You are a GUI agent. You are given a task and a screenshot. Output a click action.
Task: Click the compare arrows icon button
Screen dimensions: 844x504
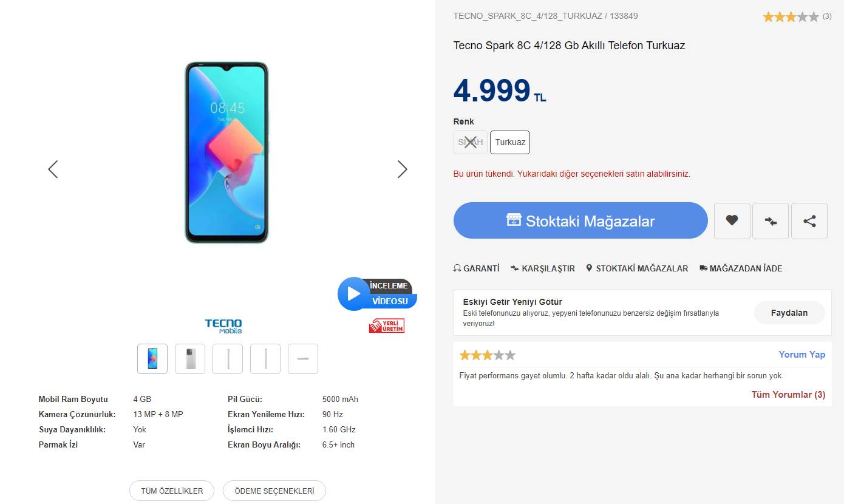771,221
